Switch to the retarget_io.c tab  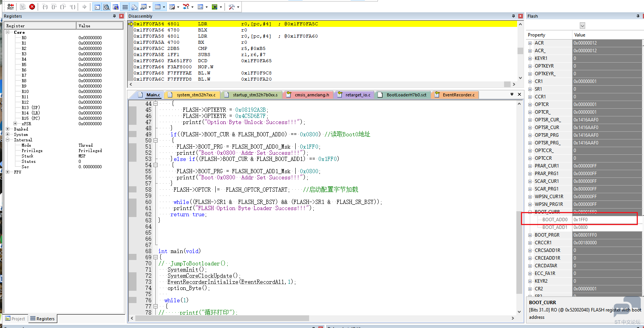coord(354,95)
